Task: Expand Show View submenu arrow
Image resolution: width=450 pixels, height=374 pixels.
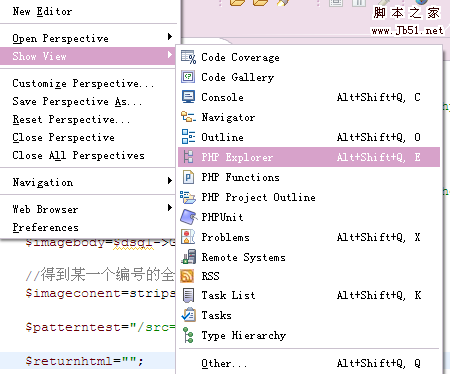Action: click(x=170, y=54)
